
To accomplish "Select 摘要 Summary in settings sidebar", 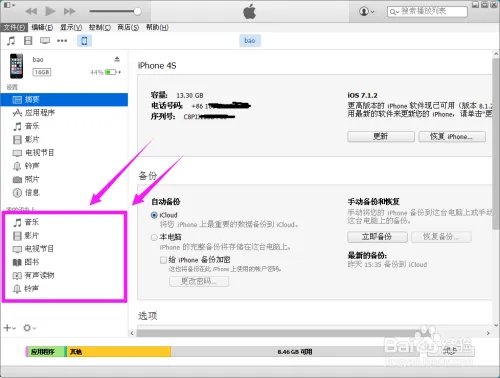I will tap(64, 99).
